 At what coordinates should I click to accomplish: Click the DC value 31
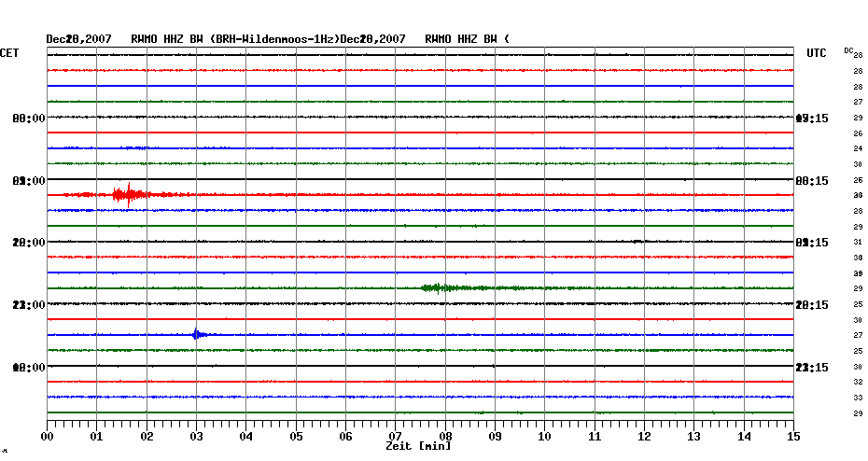[858, 242]
